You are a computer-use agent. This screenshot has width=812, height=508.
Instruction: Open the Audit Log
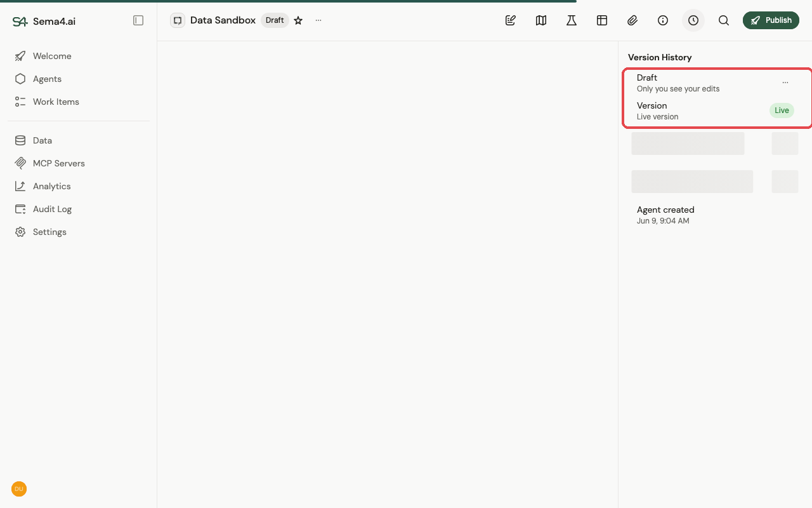pos(79,209)
